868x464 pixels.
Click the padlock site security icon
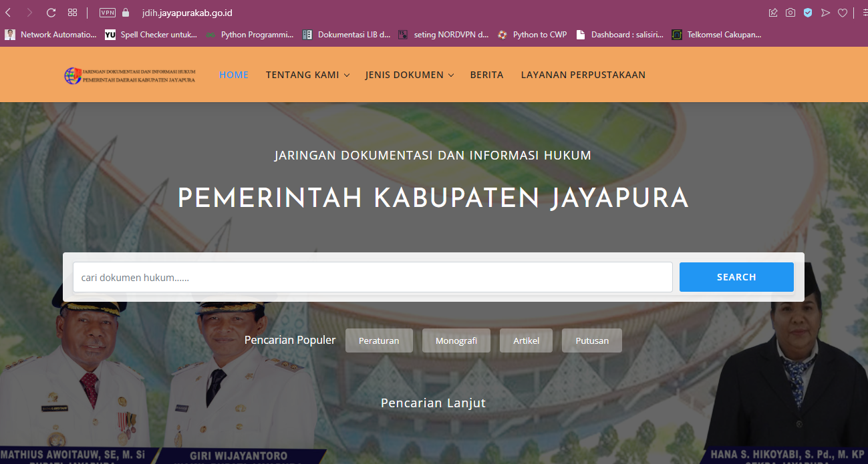(x=126, y=13)
